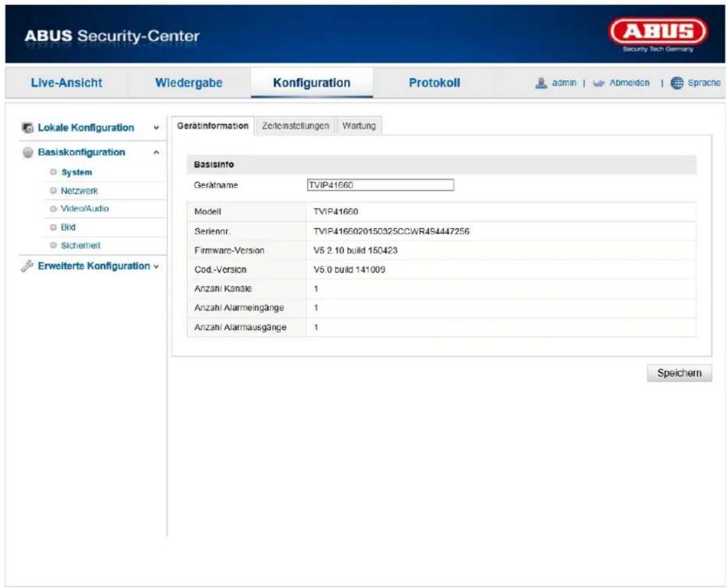Click the ABUS logo

tap(658, 35)
